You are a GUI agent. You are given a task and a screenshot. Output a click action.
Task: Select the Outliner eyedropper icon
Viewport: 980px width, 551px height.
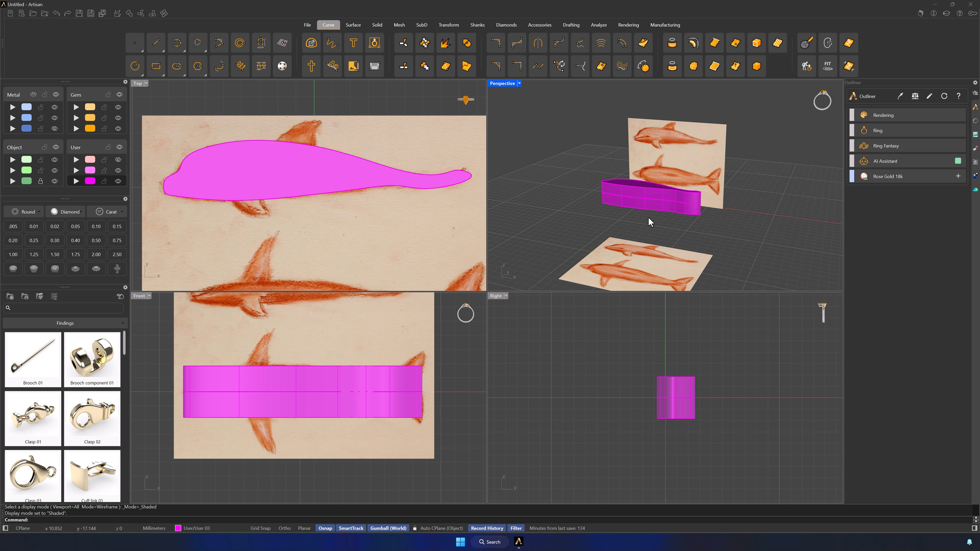point(900,96)
